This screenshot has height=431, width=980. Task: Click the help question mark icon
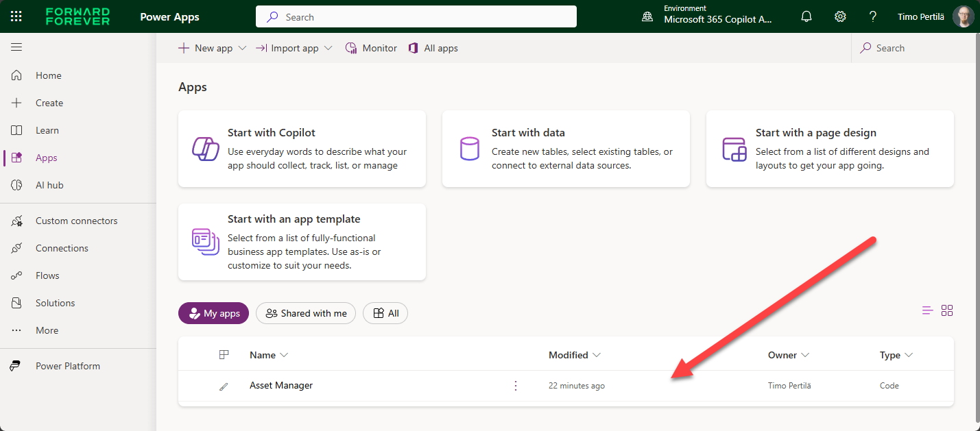coord(872,16)
